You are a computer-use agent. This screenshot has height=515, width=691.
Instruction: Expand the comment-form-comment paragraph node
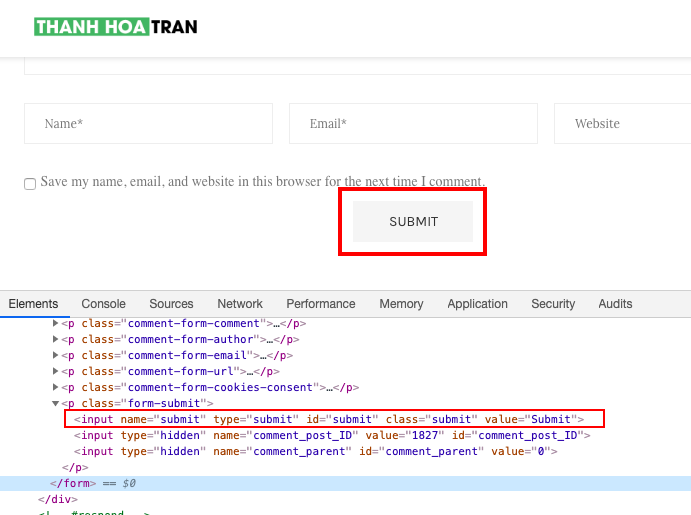click(55, 323)
